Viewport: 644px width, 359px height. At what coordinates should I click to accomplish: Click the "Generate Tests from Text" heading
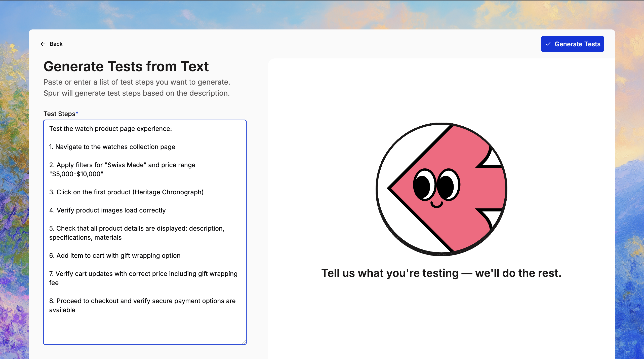pos(126,66)
